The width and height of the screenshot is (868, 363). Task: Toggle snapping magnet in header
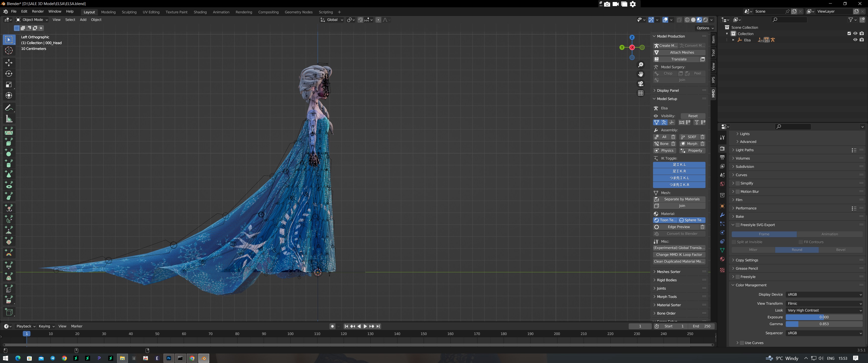[x=360, y=20]
